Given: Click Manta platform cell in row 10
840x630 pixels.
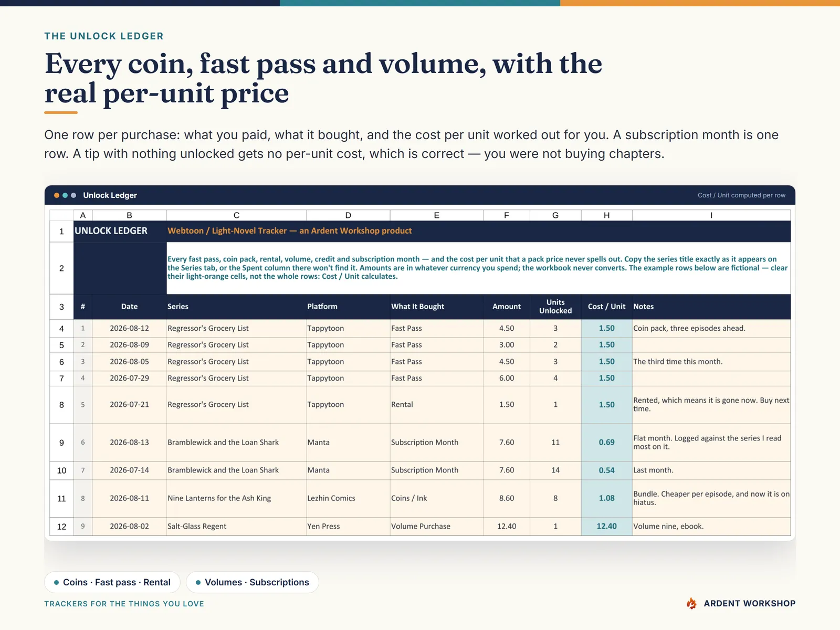Looking at the screenshot, I should (348, 470).
